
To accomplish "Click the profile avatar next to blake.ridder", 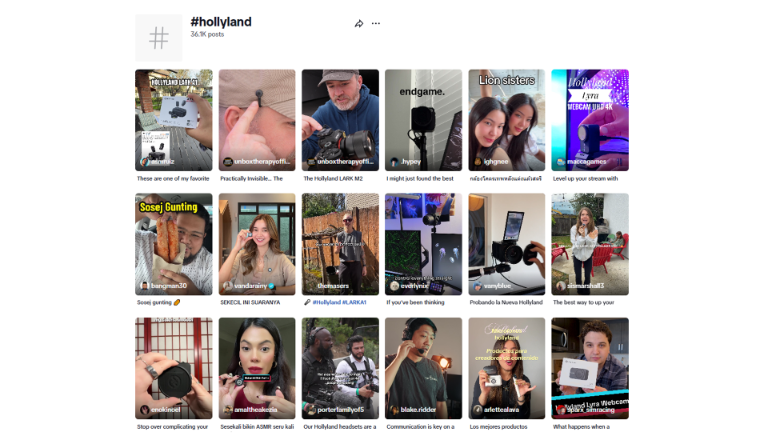I will (394, 410).
